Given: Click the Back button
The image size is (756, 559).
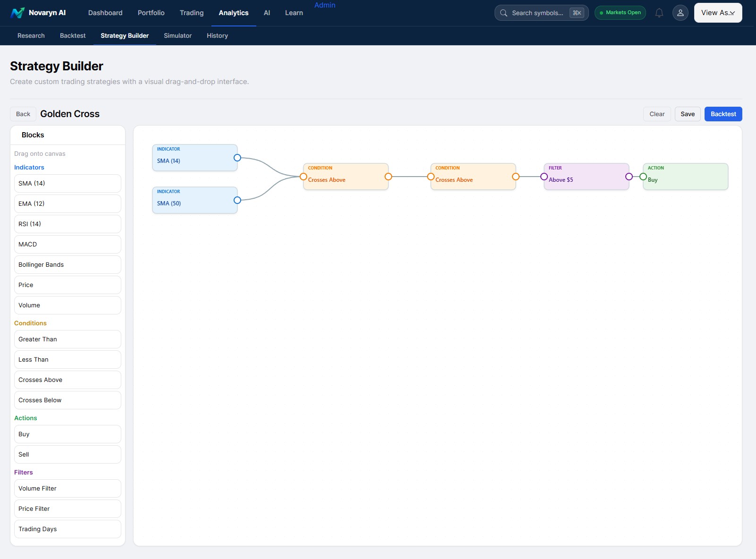Looking at the screenshot, I should [22, 114].
